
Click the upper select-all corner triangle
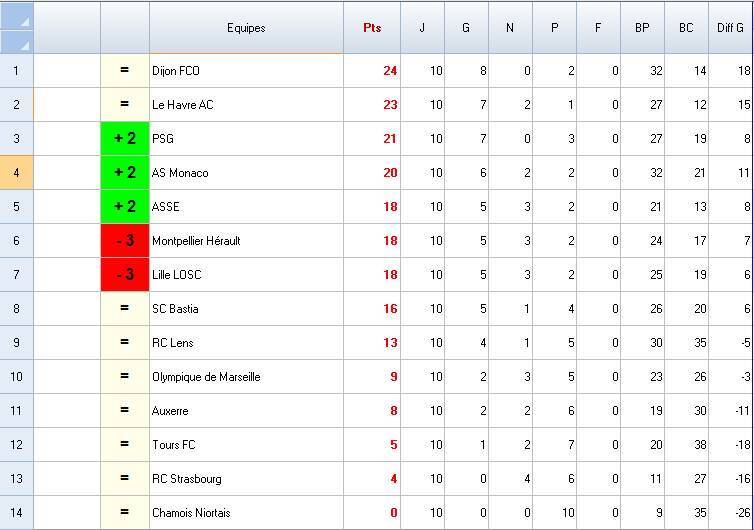pos(17,16)
